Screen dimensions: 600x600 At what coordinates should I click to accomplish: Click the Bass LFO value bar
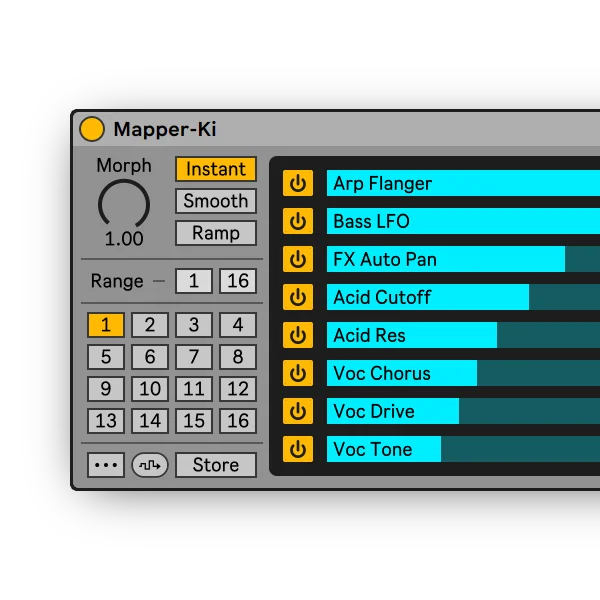coord(463,221)
